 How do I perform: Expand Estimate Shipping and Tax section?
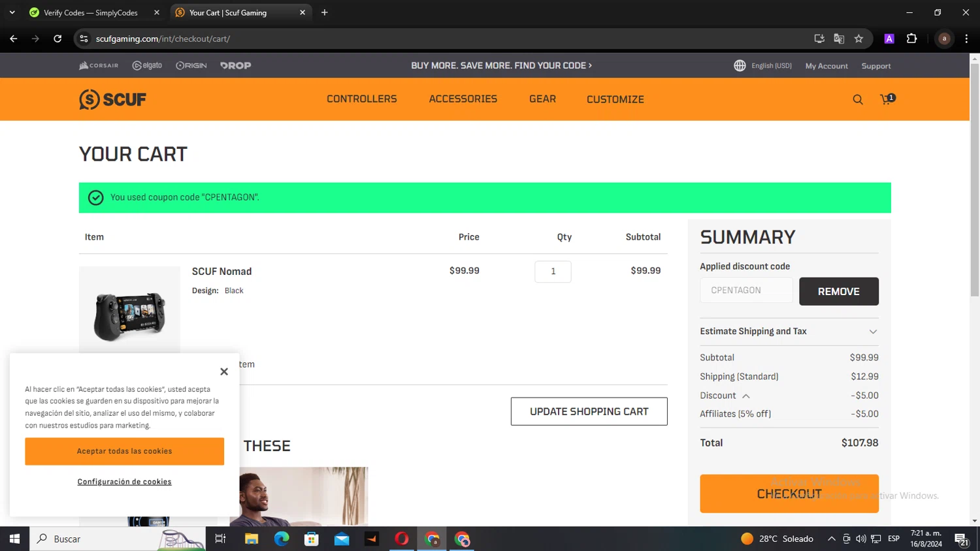[x=789, y=332]
